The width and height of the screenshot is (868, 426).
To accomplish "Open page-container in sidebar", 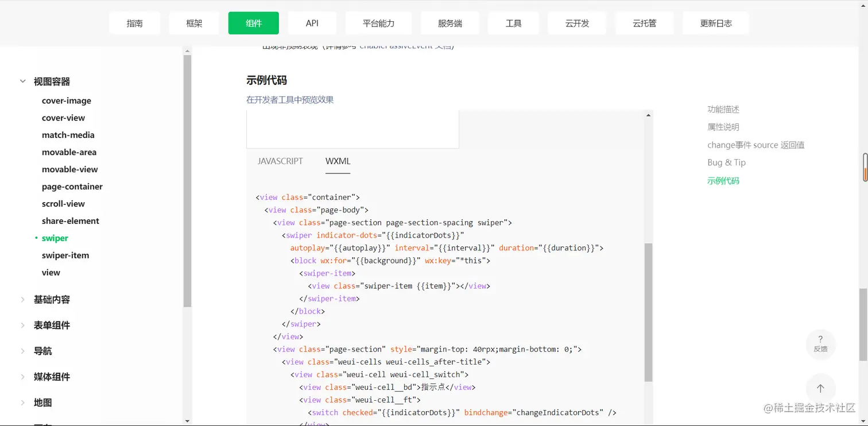I will [x=72, y=187].
